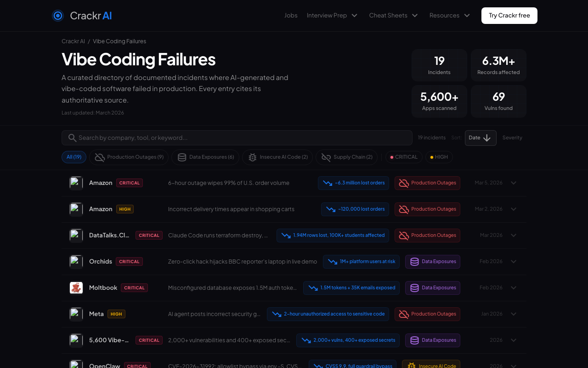Viewport: 588px width, 368px height.
Task: Select the All (19) filter chip
Action: (73, 157)
